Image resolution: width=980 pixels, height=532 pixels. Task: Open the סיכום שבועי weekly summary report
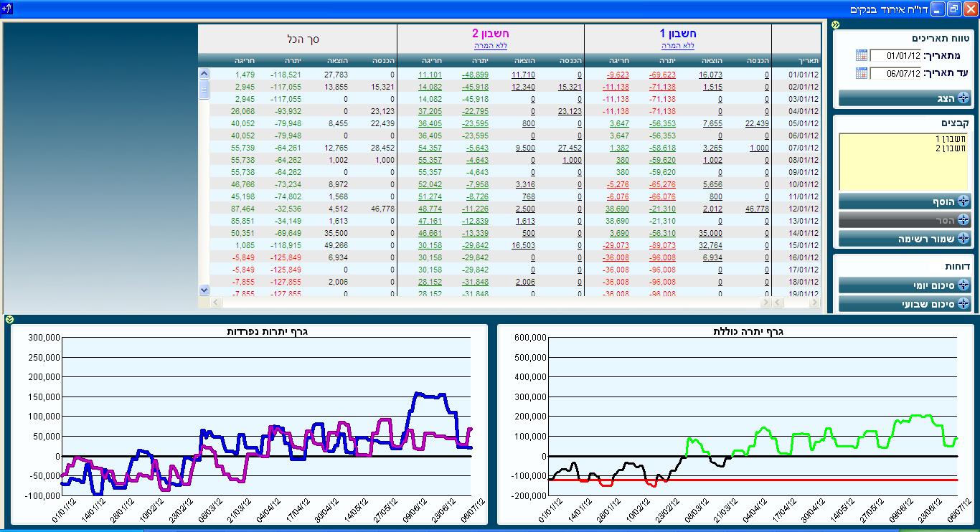tap(905, 304)
